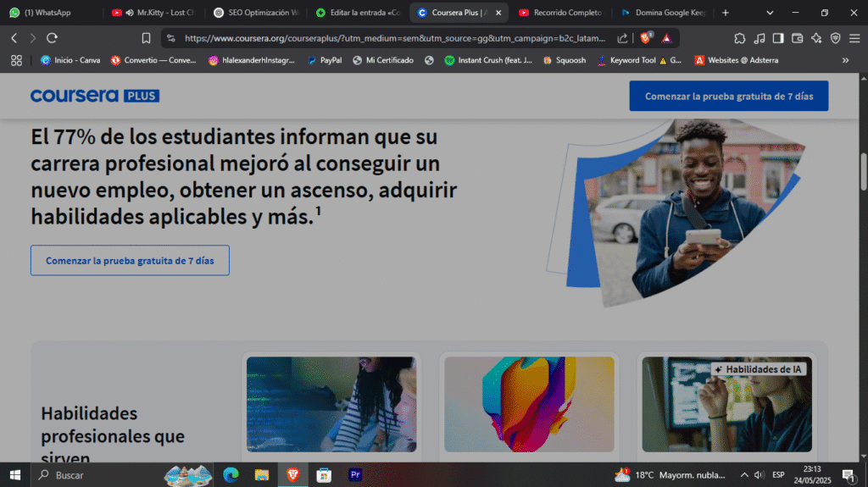Open browser extensions puzzle icon
This screenshot has height=487, width=868.
(x=739, y=38)
